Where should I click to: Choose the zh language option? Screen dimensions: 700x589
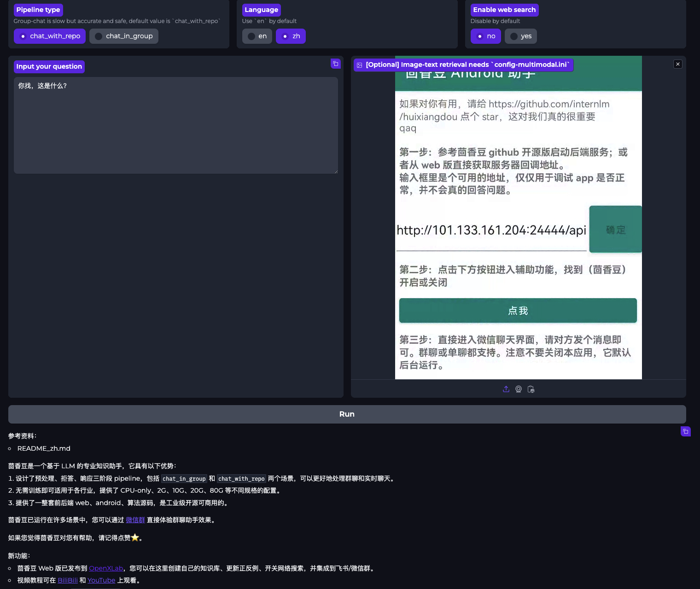[291, 36]
